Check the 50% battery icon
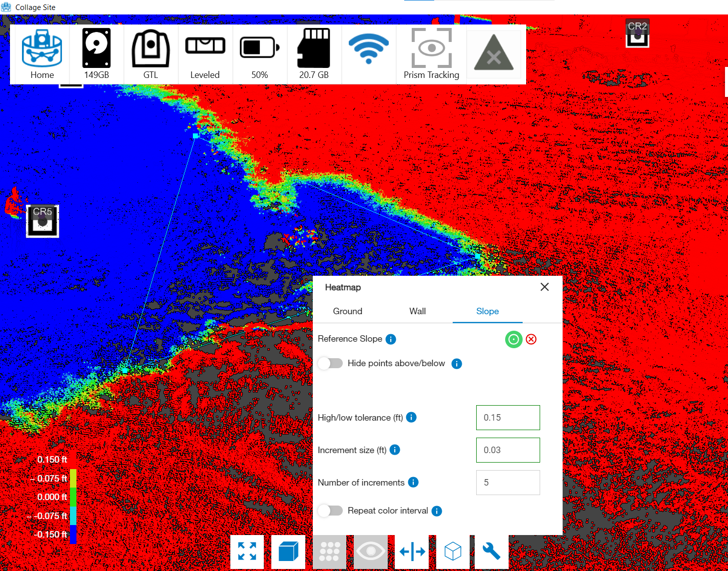 [x=259, y=54]
